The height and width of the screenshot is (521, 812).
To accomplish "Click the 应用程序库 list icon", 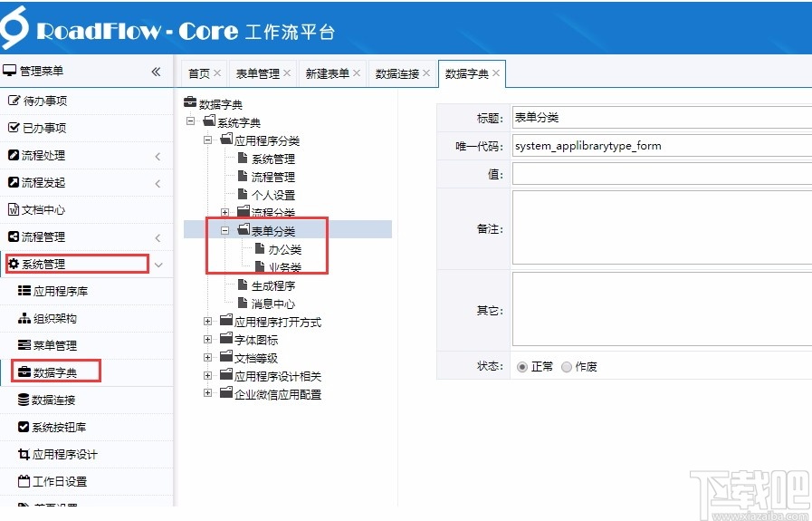I will click(24, 290).
